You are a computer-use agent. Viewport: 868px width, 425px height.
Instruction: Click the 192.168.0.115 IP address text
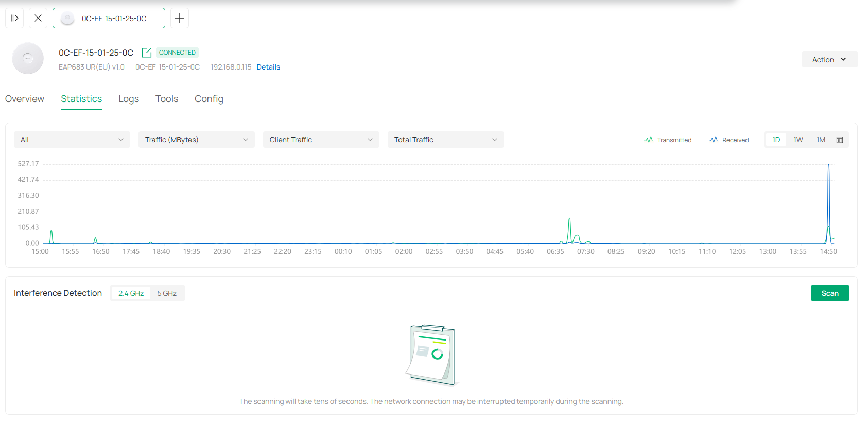pos(231,67)
